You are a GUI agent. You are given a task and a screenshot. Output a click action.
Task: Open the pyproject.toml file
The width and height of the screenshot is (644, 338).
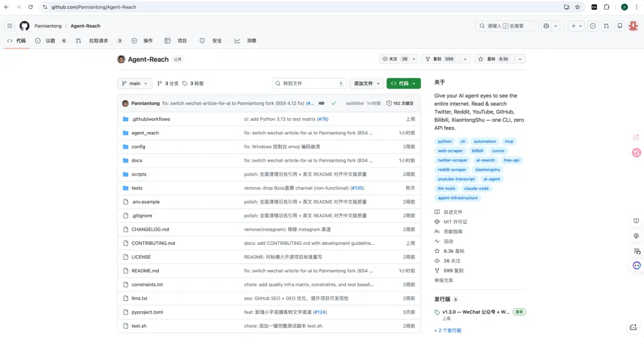click(x=147, y=312)
